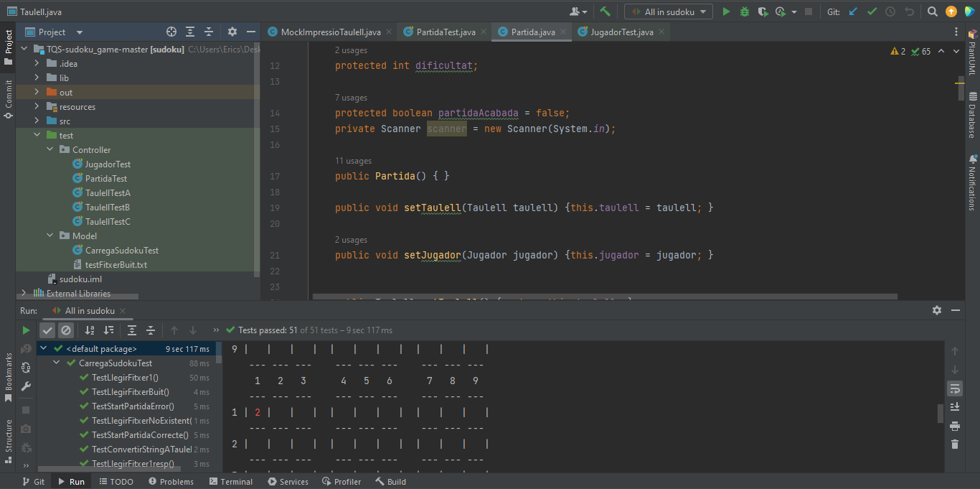The height and width of the screenshot is (489, 980).
Task: Toggle soft-wrap in the console
Action: 955,388
